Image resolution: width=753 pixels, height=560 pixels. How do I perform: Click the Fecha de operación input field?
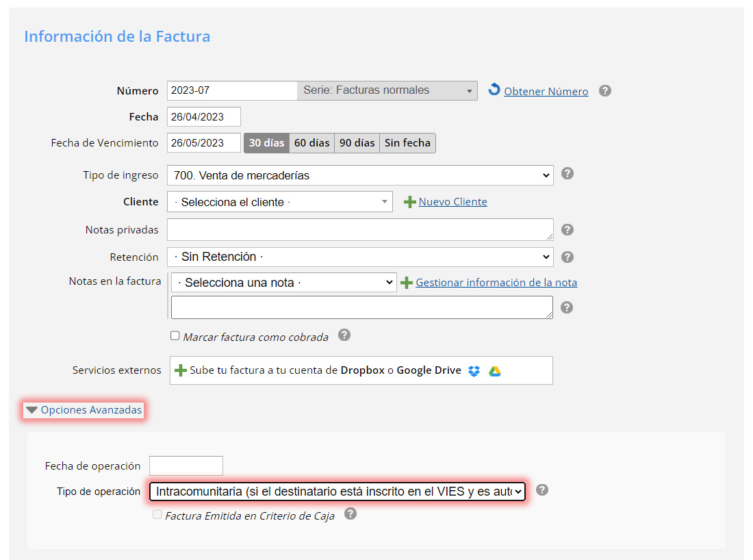tap(186, 466)
